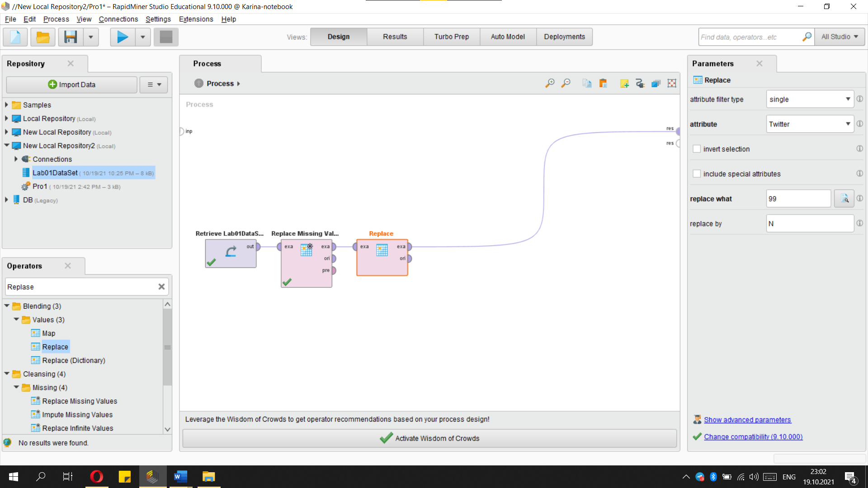Open the All Studio search scope dropdown

840,37
